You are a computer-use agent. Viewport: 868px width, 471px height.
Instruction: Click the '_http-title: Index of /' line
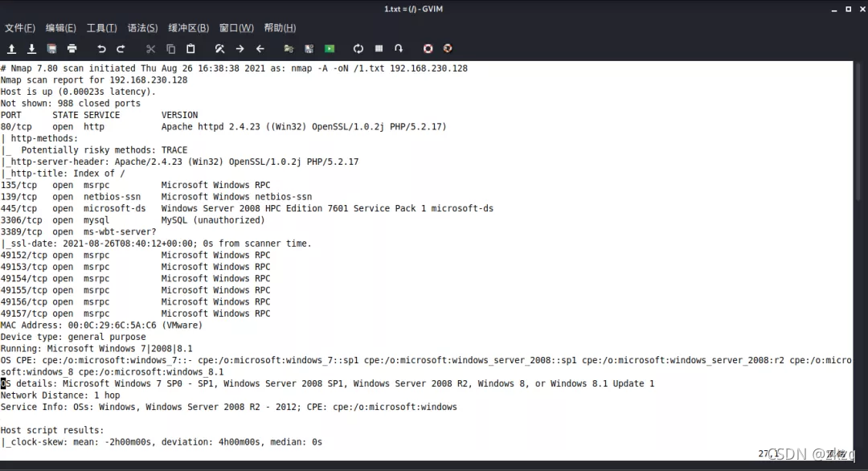coord(63,174)
